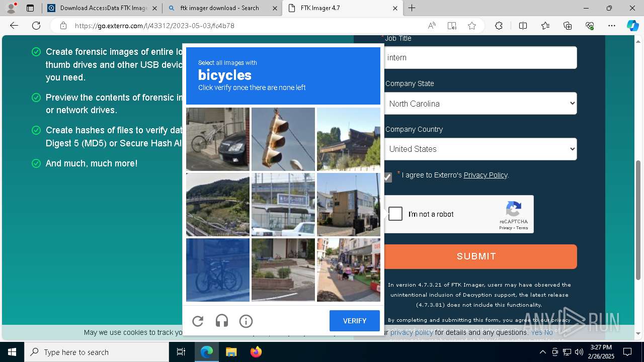Screen dimensions: 644x362
Task: Add this page to favorites
Action: click(x=472, y=26)
